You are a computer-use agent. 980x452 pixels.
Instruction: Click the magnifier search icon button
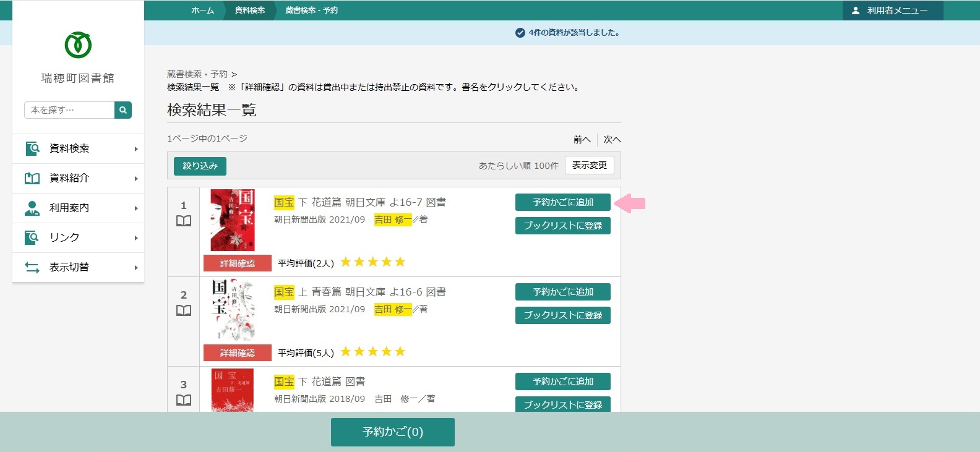coord(123,110)
